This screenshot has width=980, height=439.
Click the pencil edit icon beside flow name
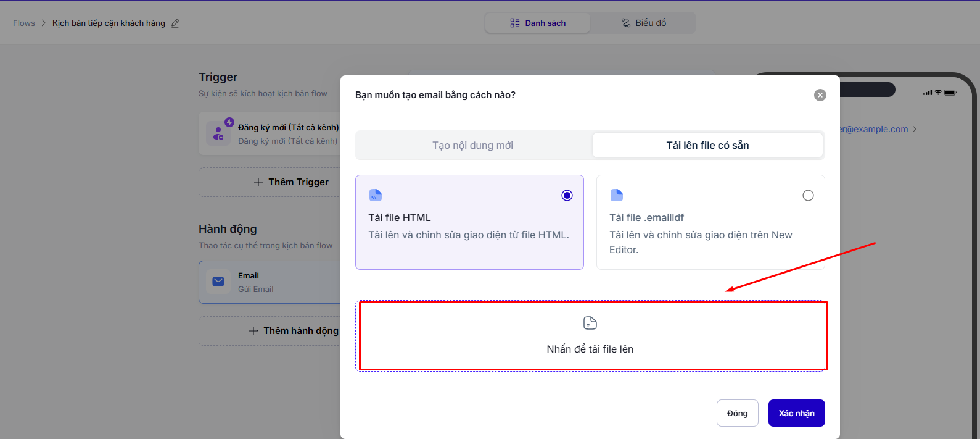pos(175,23)
